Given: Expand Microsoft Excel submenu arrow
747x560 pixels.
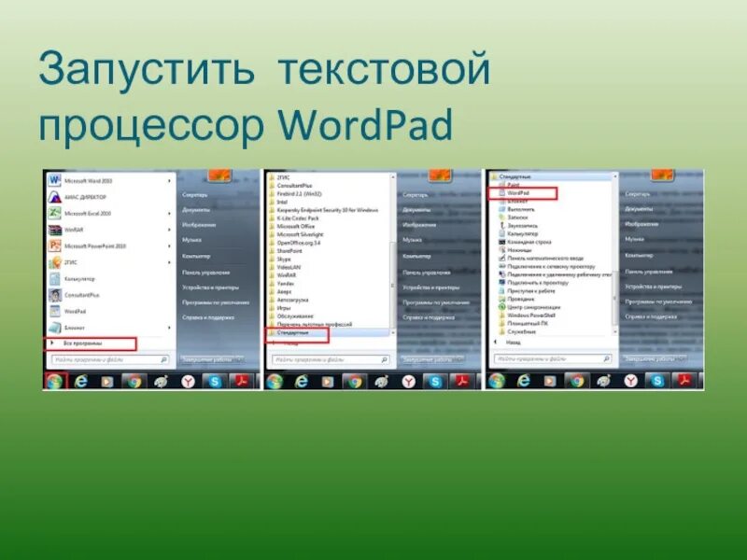Looking at the screenshot, I should coord(169,214).
